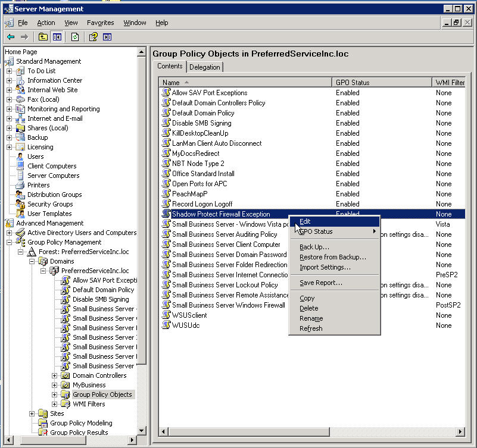
Task: Toggle the Show/Hide Console Tree toolbar icon
Action: point(57,37)
